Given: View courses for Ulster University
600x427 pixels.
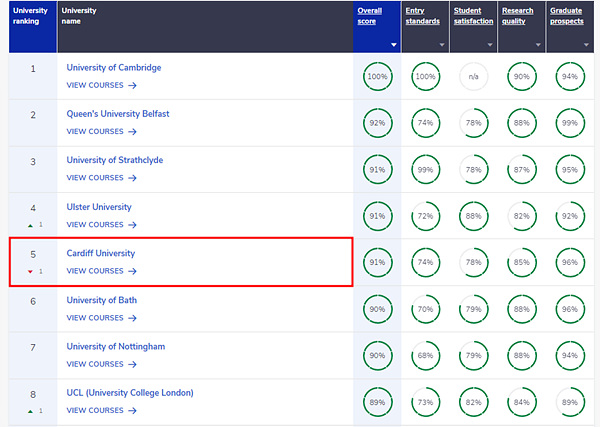Looking at the screenshot, I should point(101,225).
